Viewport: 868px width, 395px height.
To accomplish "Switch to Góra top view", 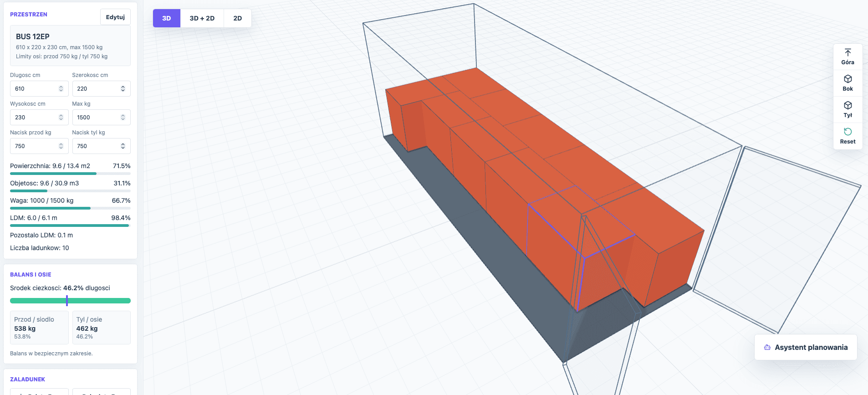I will (848, 57).
